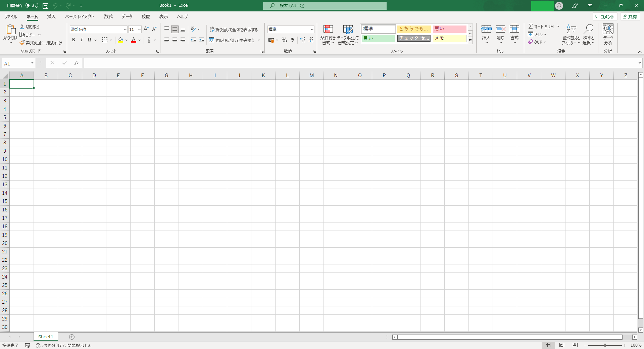This screenshot has height=349, width=644.
Task: Click the 共有 (Share) button
Action: coord(630,16)
